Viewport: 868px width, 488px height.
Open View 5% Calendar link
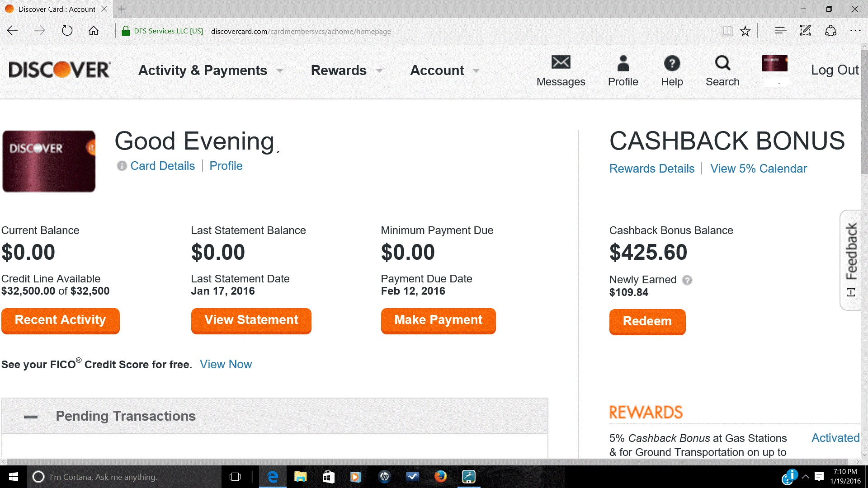758,169
